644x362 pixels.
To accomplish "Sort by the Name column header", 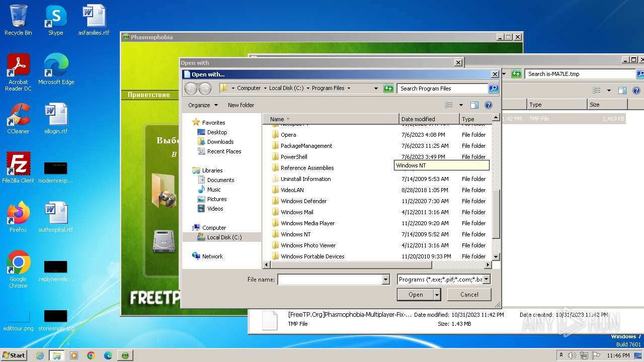I will (331, 119).
